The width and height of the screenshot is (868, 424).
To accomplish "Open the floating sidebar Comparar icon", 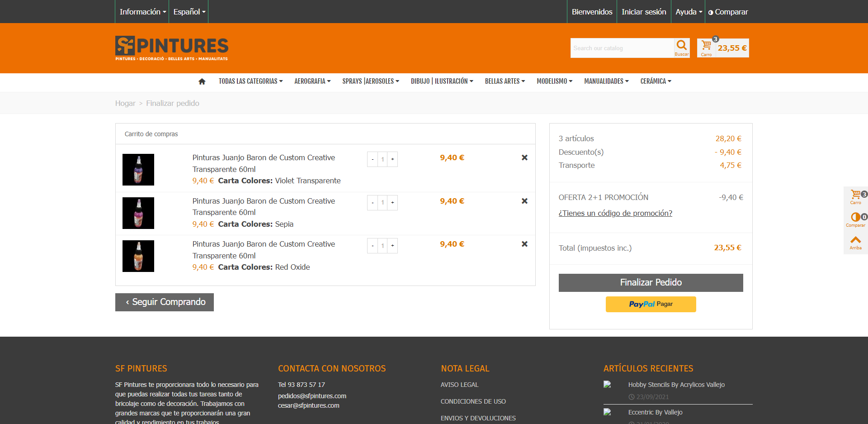I will point(856,220).
